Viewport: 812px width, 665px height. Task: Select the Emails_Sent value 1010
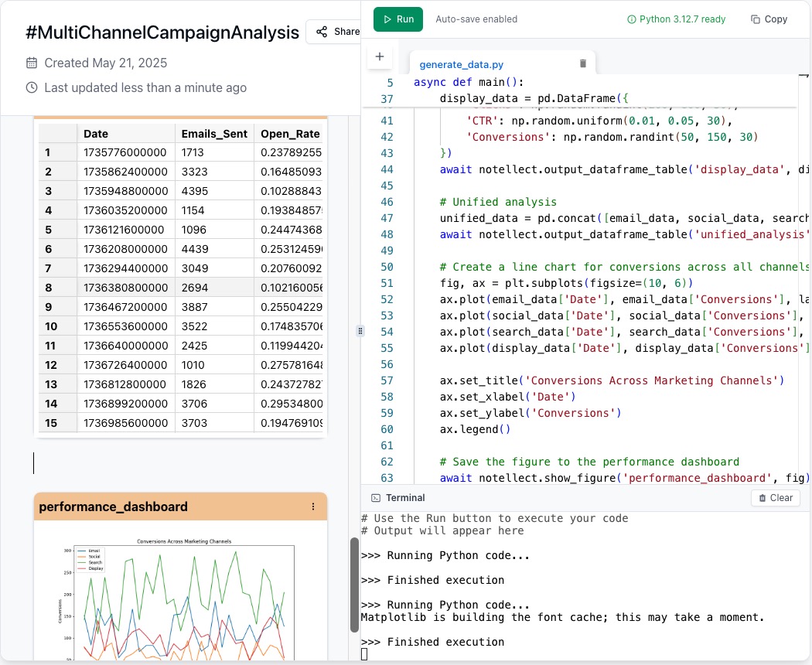coord(214,365)
